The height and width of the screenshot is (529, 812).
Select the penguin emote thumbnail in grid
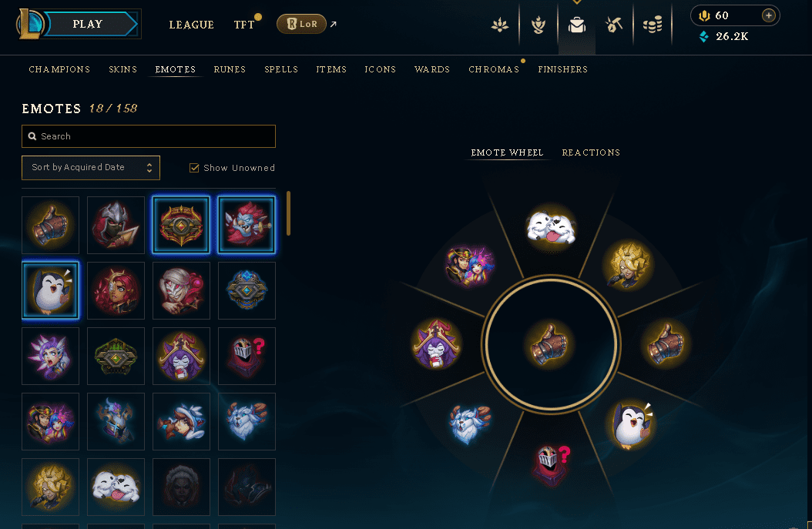(50, 290)
